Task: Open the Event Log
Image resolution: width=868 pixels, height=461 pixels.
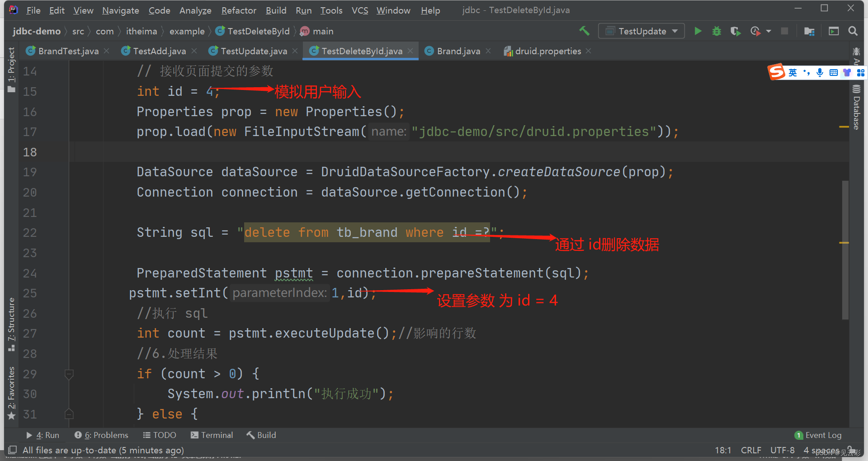Action: (x=818, y=435)
